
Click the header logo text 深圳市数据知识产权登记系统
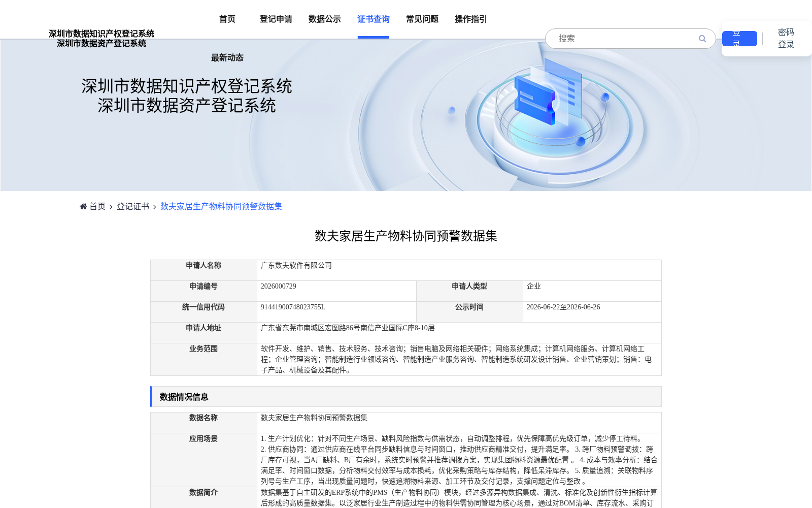(101, 34)
